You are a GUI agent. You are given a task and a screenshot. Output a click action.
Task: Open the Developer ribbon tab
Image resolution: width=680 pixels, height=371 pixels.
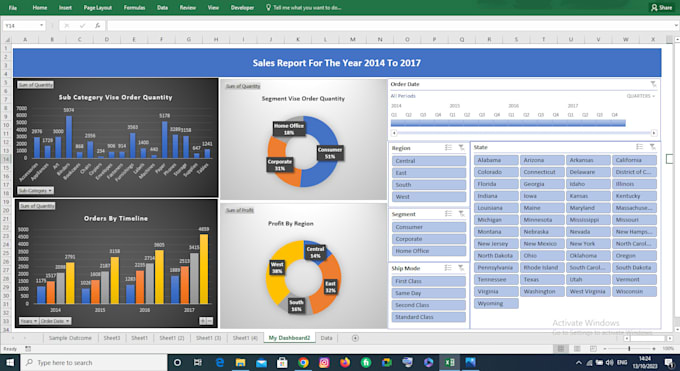(x=242, y=7)
